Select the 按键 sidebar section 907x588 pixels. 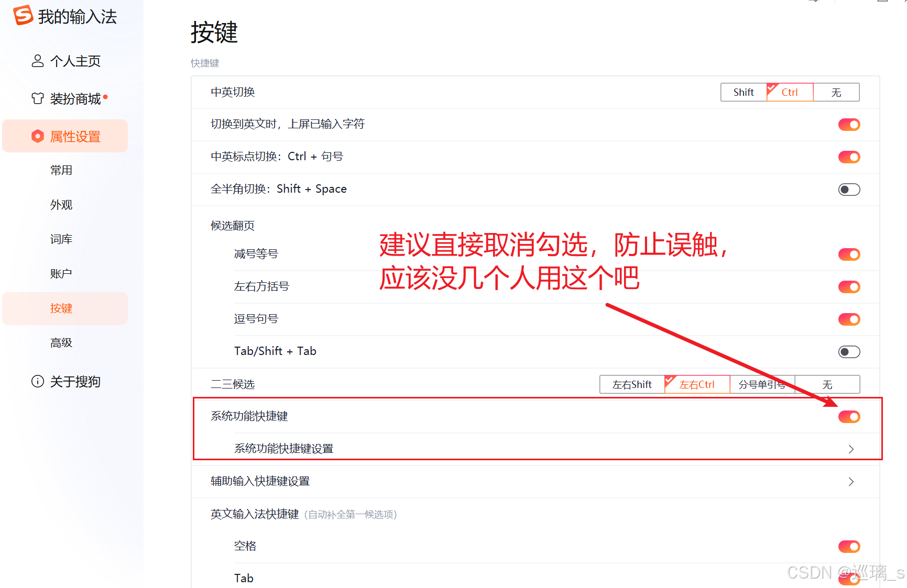[65, 308]
